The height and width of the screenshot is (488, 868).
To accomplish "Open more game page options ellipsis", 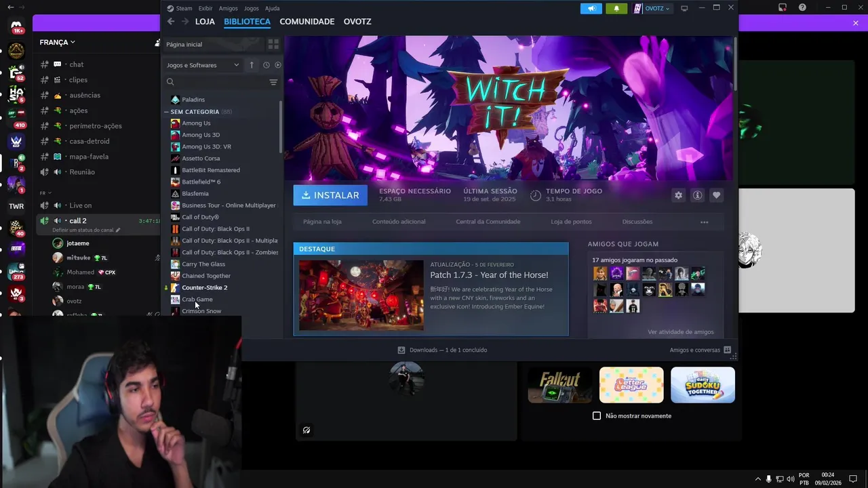I will click(705, 222).
